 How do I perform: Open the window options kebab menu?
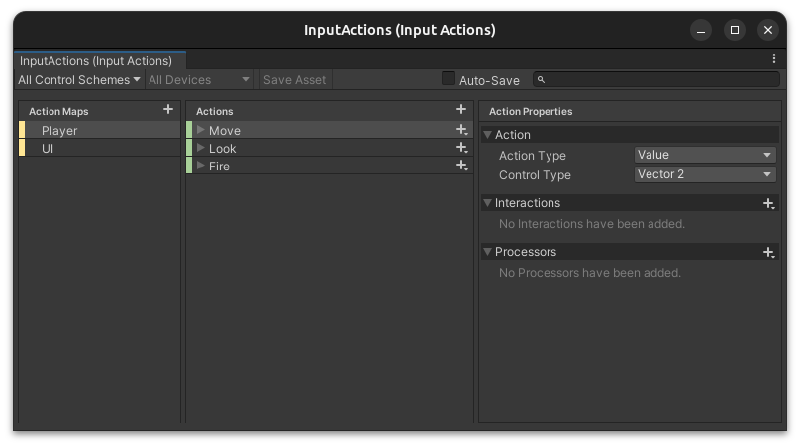click(774, 59)
